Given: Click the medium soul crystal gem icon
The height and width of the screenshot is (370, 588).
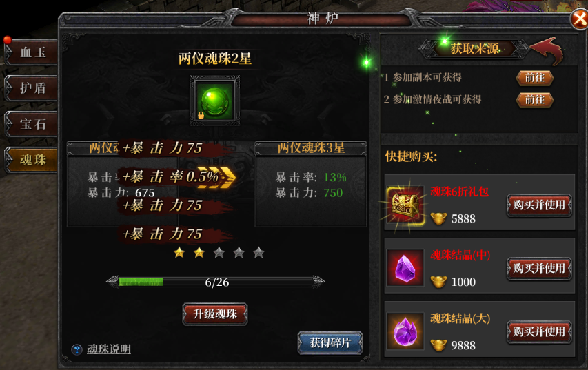Looking at the screenshot, I should coord(405,267).
